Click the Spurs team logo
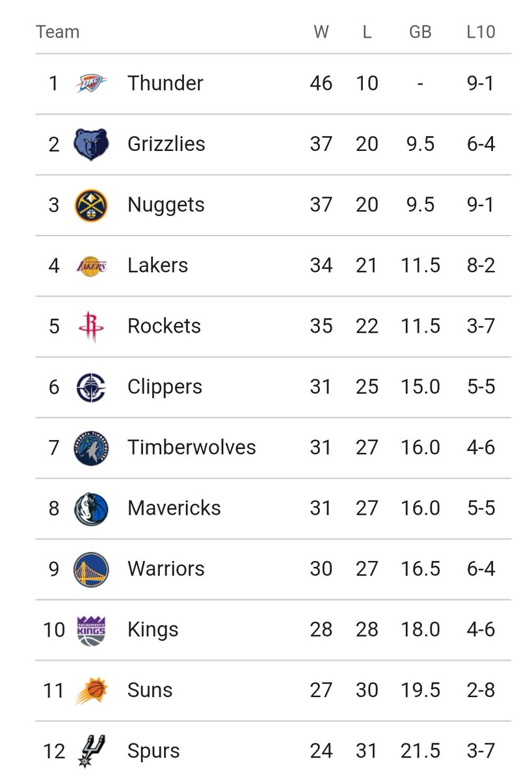 click(x=91, y=750)
